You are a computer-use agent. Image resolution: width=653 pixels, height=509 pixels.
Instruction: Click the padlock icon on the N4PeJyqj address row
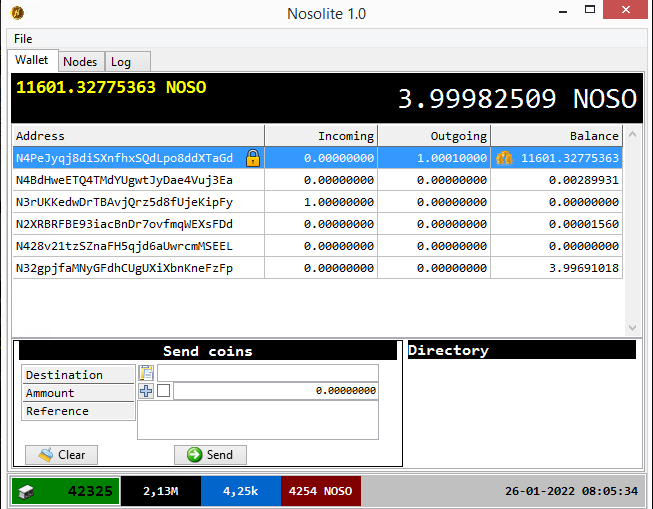(253, 158)
